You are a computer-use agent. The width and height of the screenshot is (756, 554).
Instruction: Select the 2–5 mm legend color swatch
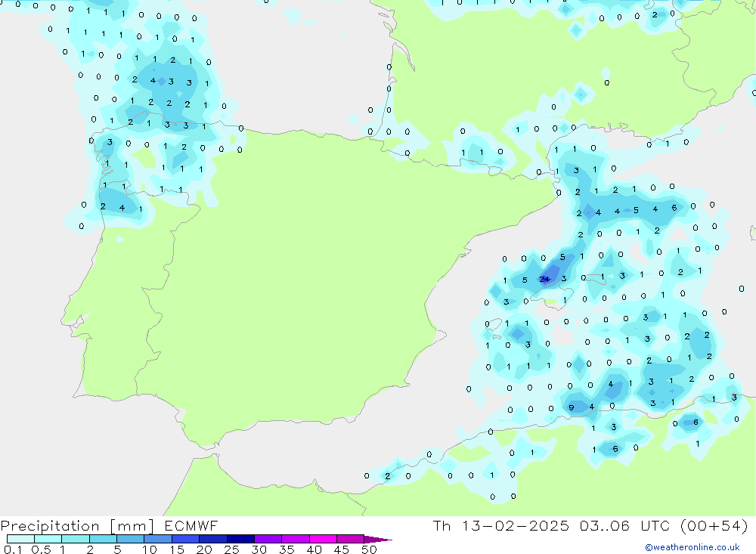click(x=103, y=539)
